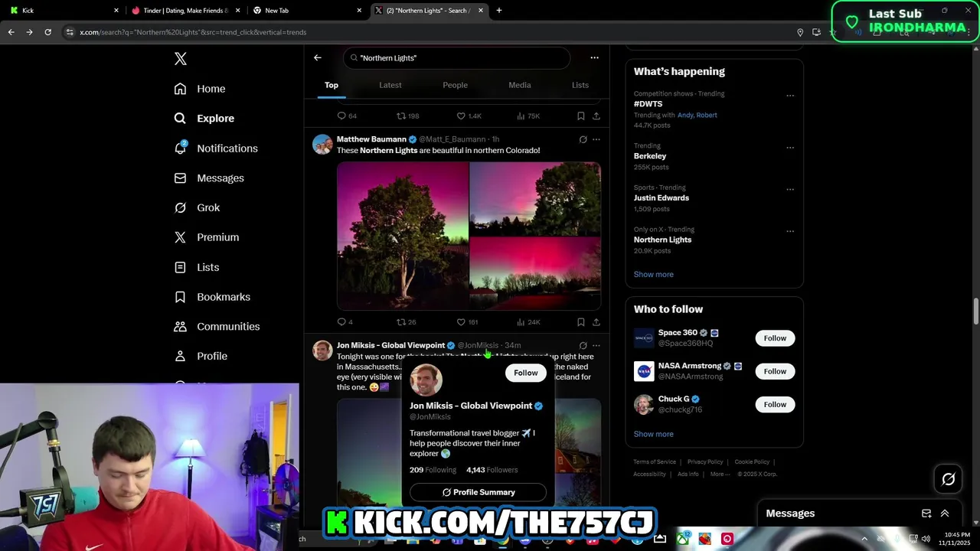Screen dimensions: 980x551
Task: Share the post with 75K views
Action: click(x=596, y=116)
